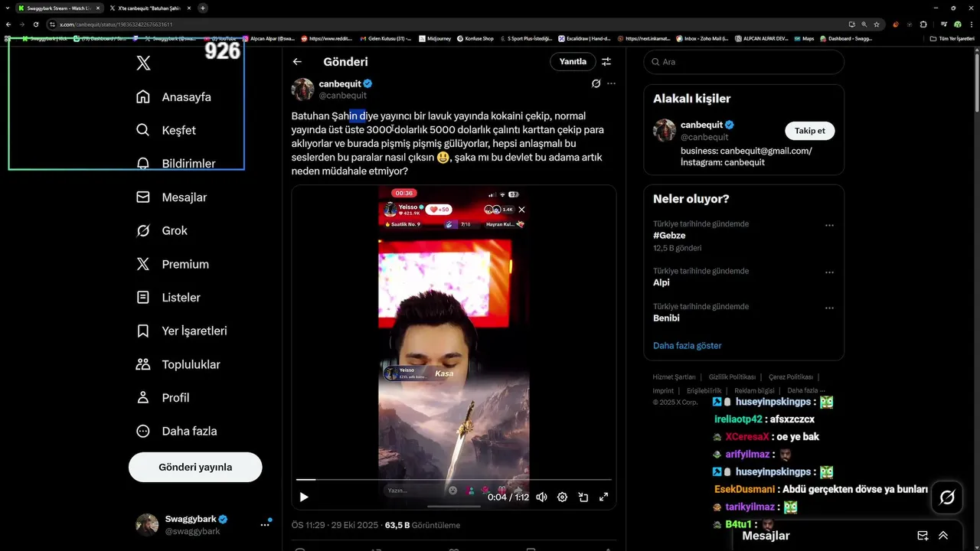Click the Grok explain icon on canbequit's post

click(x=596, y=83)
